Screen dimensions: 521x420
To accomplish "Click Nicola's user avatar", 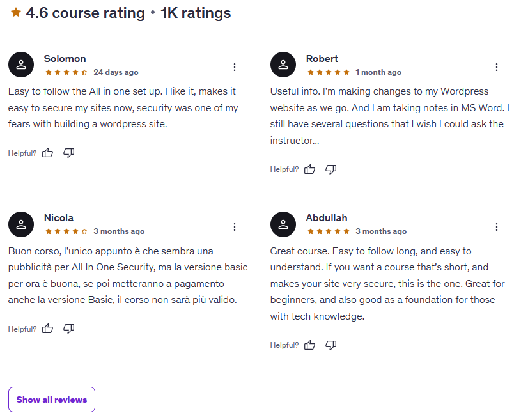I will (21, 224).
